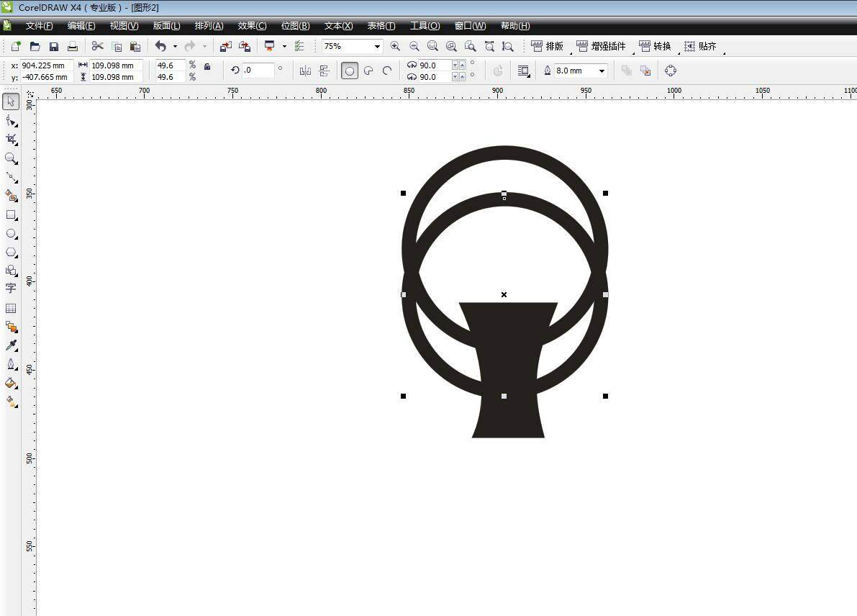
Task: Pick the Text tool in toolbox
Action: point(11,289)
